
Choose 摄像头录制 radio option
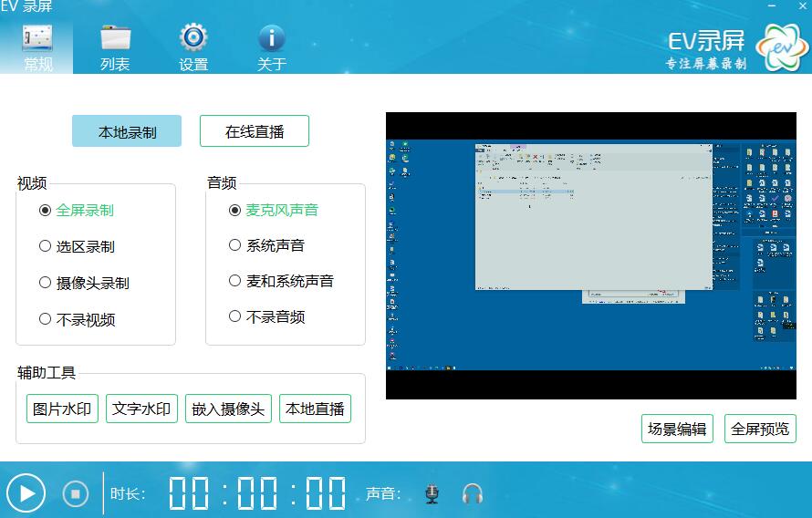pos(84,283)
